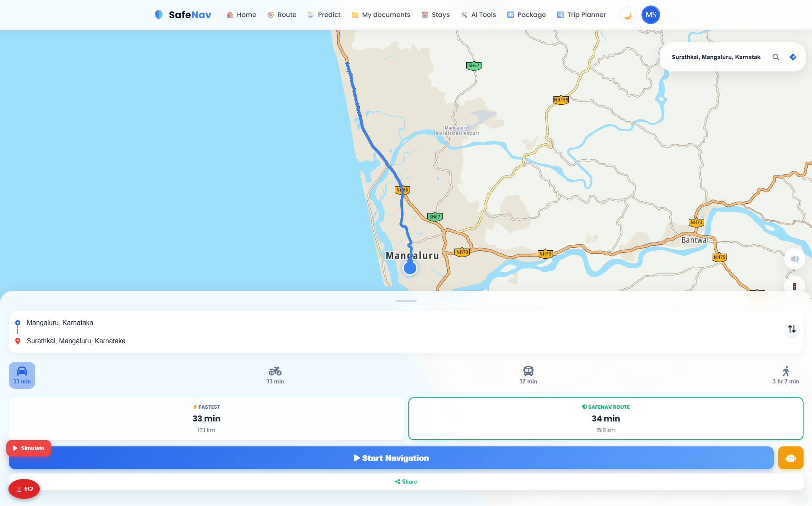Open the Predict page

pyautogui.click(x=324, y=15)
